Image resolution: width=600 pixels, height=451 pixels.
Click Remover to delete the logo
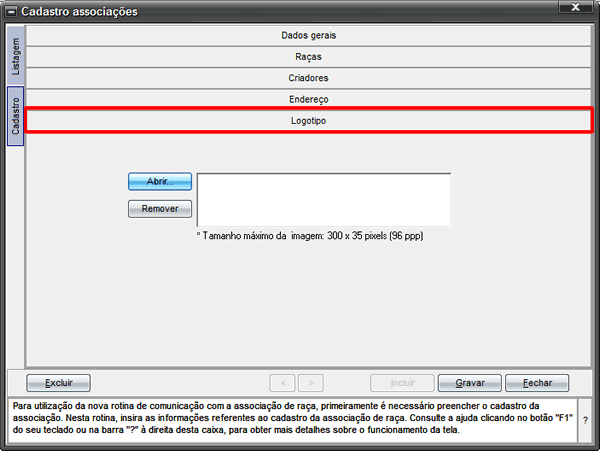(x=160, y=209)
